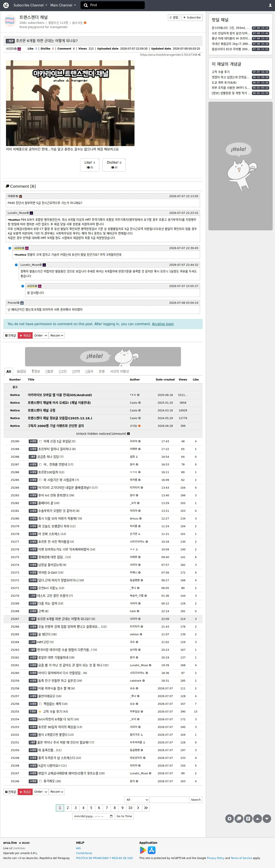This screenshot has width=275, height=868.
Task: Expand the Recom dropdown above the post list
Action: 57,336
